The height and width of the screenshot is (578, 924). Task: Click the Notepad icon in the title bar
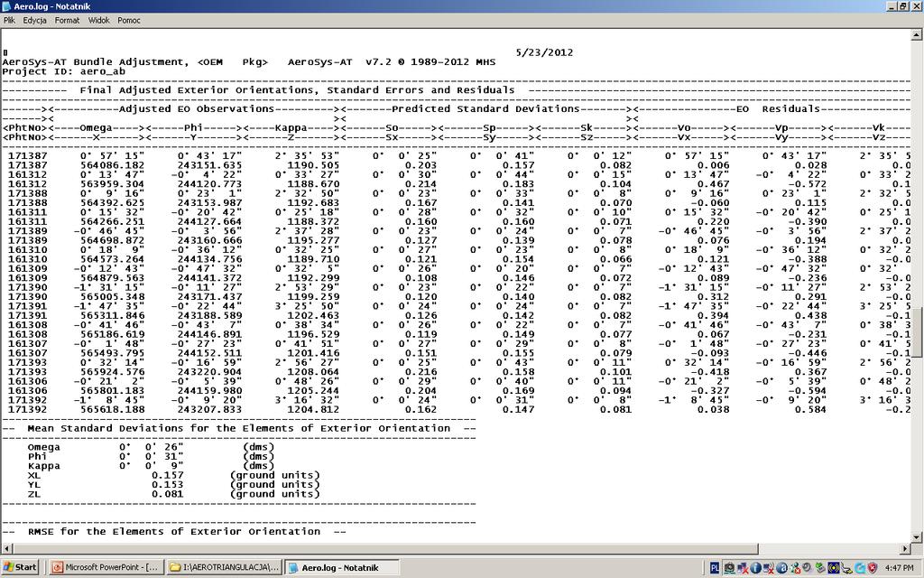[x=6, y=6]
